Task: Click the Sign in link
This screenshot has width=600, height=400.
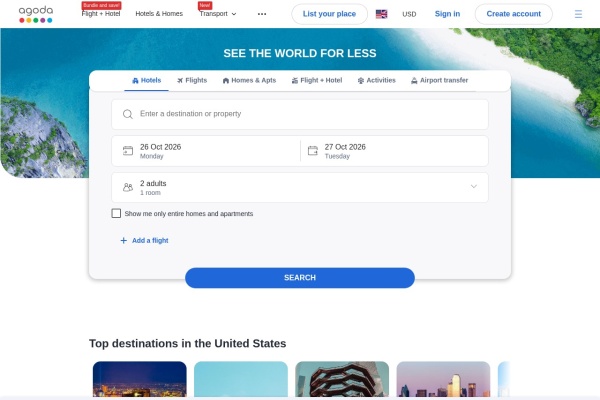Action: pyautogui.click(x=447, y=14)
